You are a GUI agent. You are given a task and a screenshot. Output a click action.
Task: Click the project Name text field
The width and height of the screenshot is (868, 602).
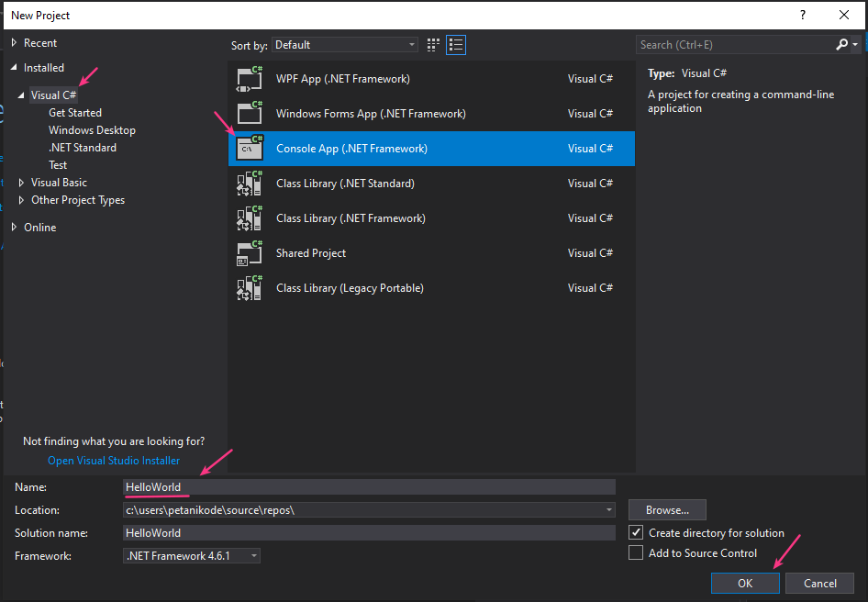[369, 487]
